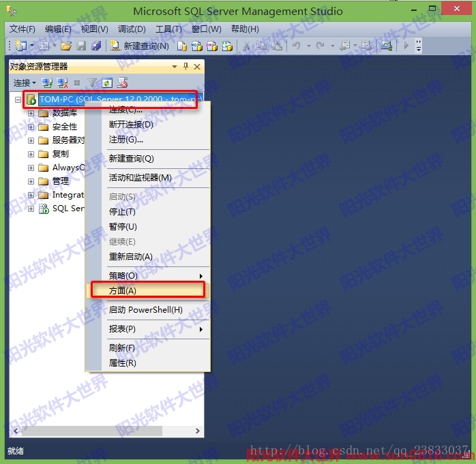The height and width of the screenshot is (464, 476).
Task: Open the 工具(T) menu
Action: tap(168, 29)
